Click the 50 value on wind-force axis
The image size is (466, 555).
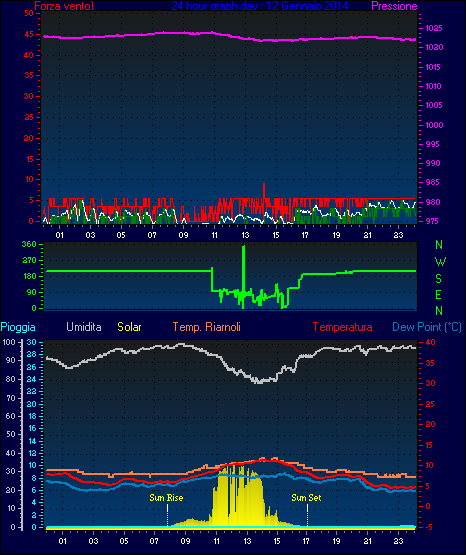(29, 13)
